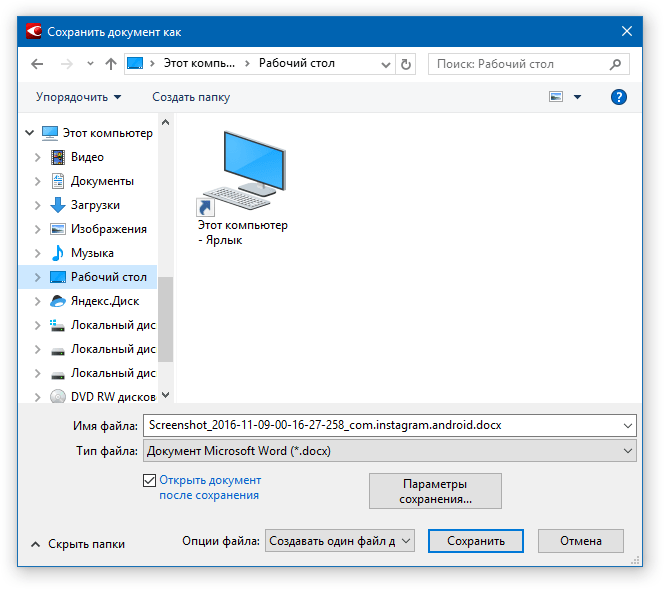Click the Сохранить button
Image resolution: width=664 pixels, height=589 pixels.
[x=476, y=541]
